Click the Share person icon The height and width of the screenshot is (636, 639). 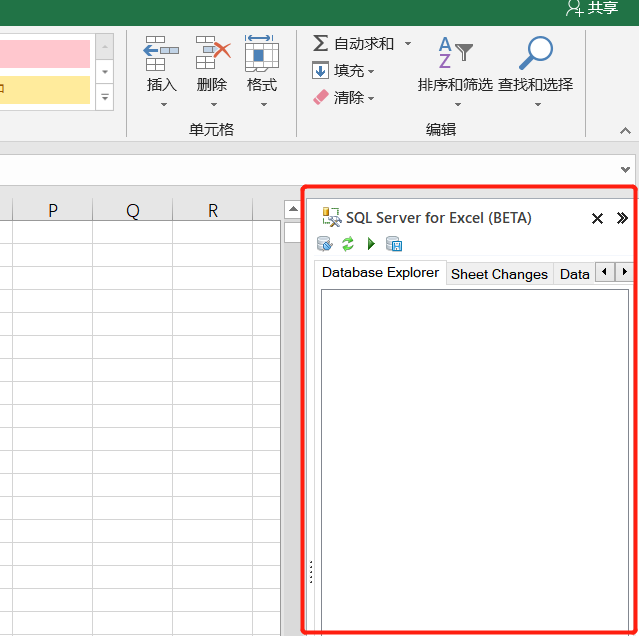pyautogui.click(x=574, y=8)
